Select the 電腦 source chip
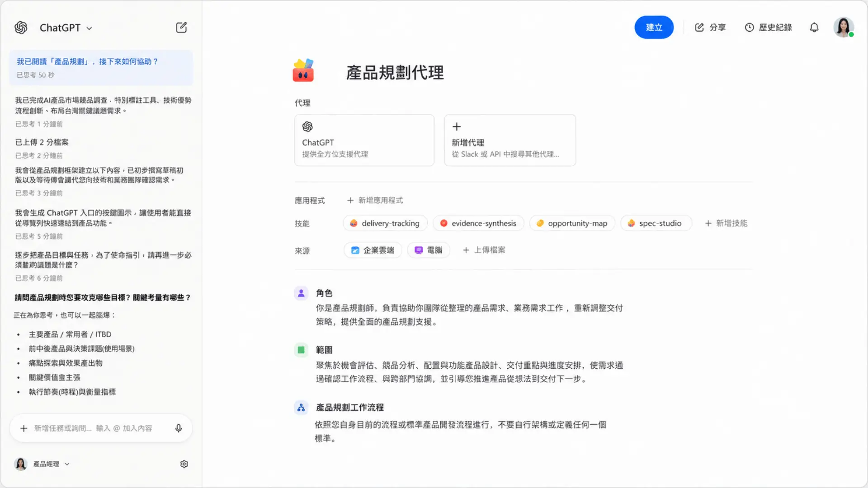Image resolution: width=868 pixels, height=488 pixels. click(429, 250)
